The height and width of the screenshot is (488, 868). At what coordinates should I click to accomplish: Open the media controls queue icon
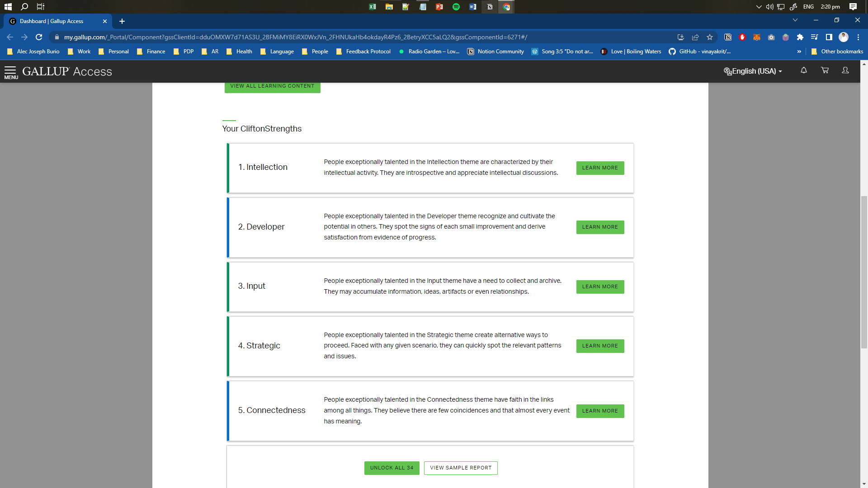tap(815, 37)
